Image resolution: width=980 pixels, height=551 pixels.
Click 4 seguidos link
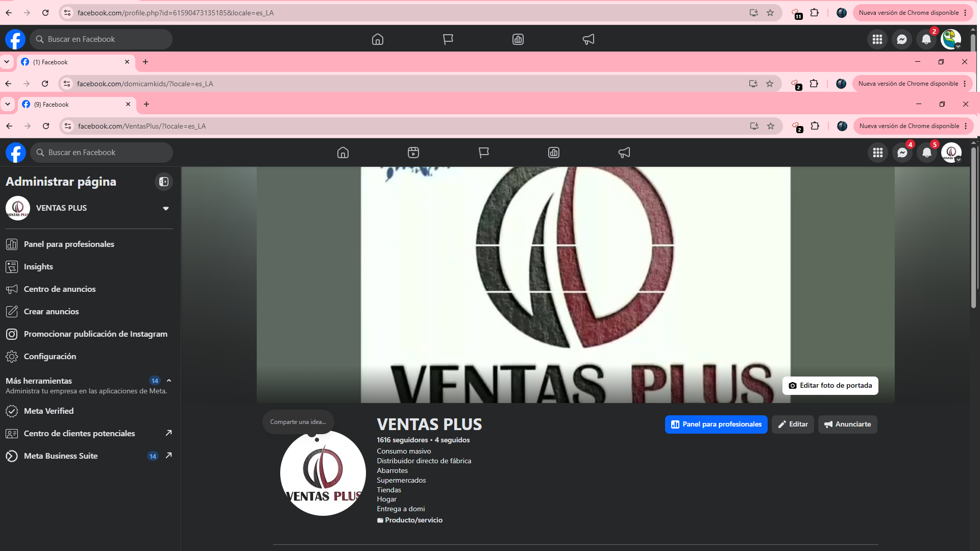pos(452,440)
